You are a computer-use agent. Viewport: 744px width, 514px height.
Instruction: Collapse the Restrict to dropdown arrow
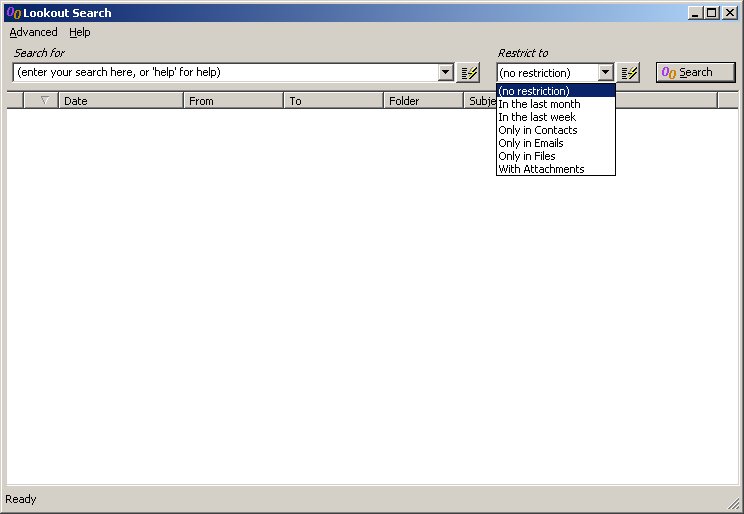[605, 73]
